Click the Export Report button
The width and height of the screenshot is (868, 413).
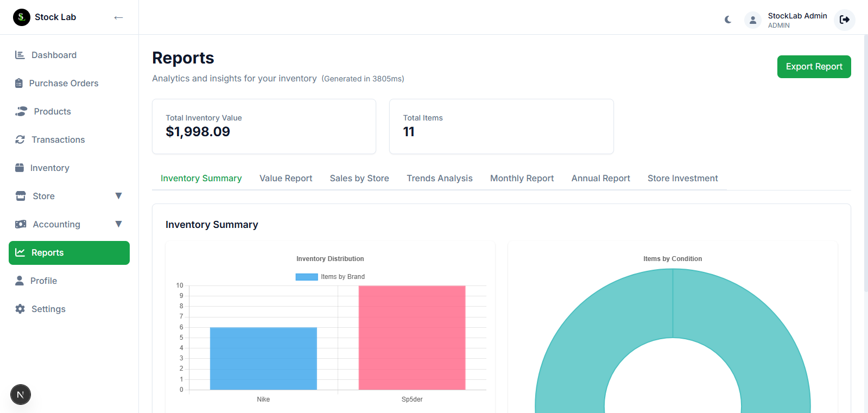pyautogui.click(x=814, y=67)
